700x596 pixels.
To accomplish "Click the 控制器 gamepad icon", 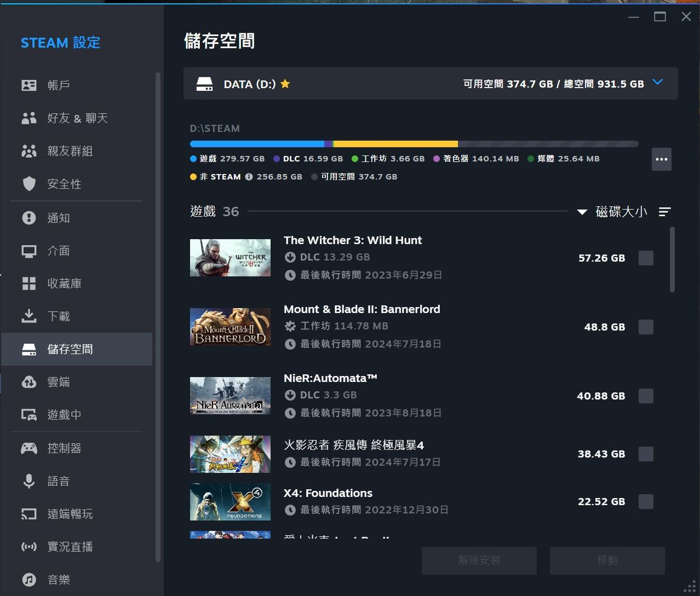I will click(29, 448).
